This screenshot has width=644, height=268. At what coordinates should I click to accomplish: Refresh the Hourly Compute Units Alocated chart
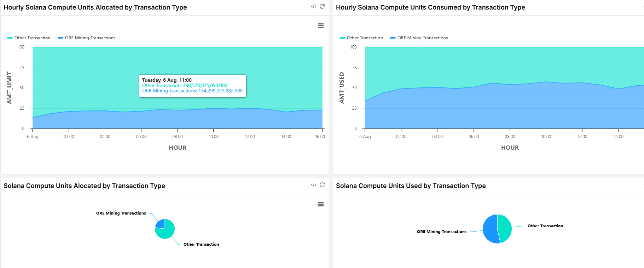coord(322,6)
